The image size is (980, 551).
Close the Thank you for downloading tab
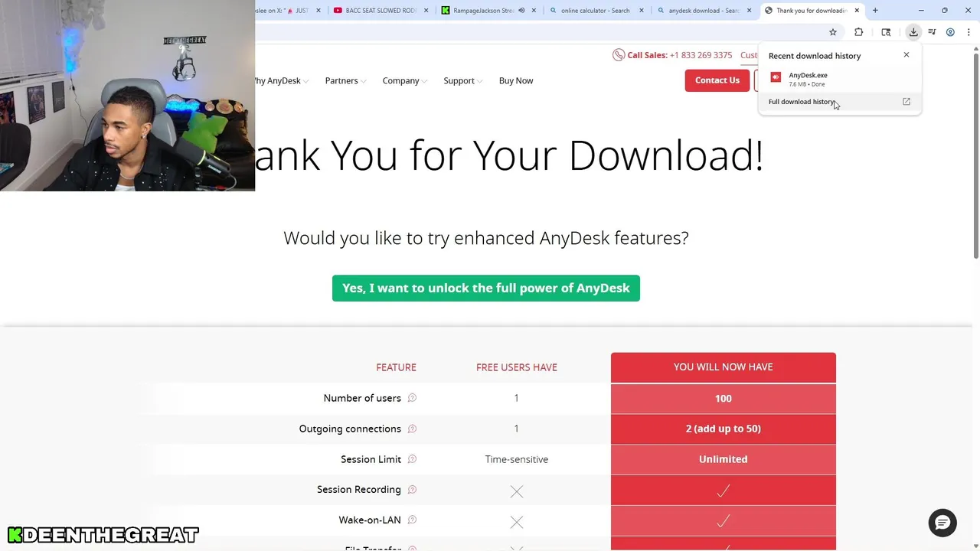click(857, 11)
